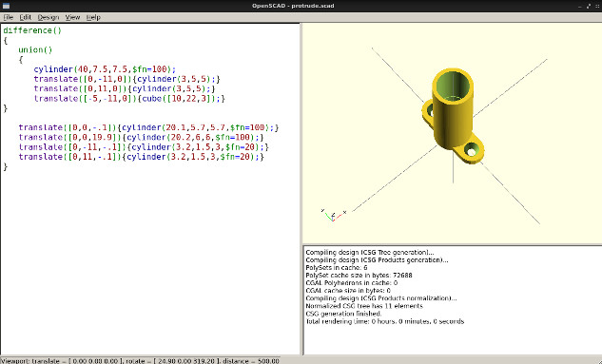This screenshot has width=602, height=364.
Task: Click the XYZ axis indicator in viewport
Action: (x=333, y=216)
